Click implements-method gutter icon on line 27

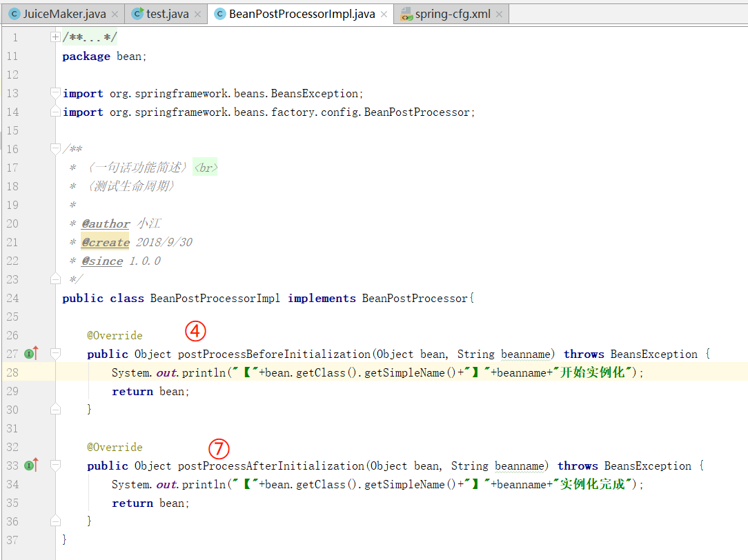[30, 354]
